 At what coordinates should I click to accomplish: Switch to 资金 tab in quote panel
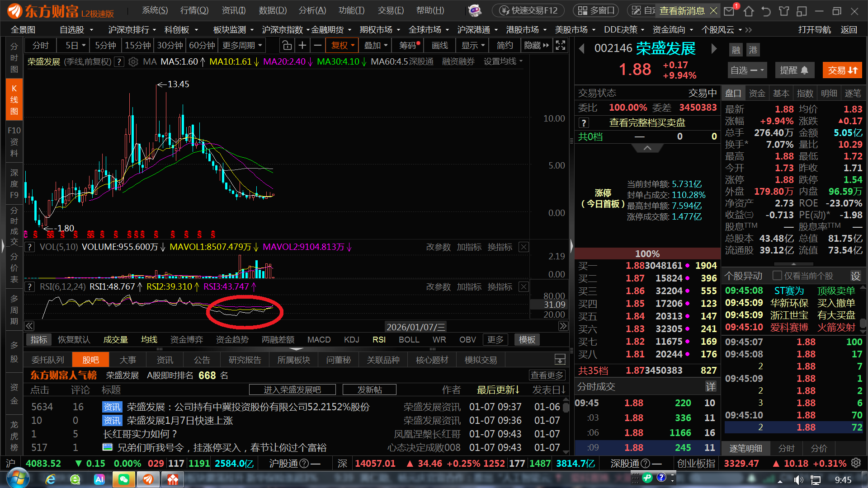tap(757, 93)
